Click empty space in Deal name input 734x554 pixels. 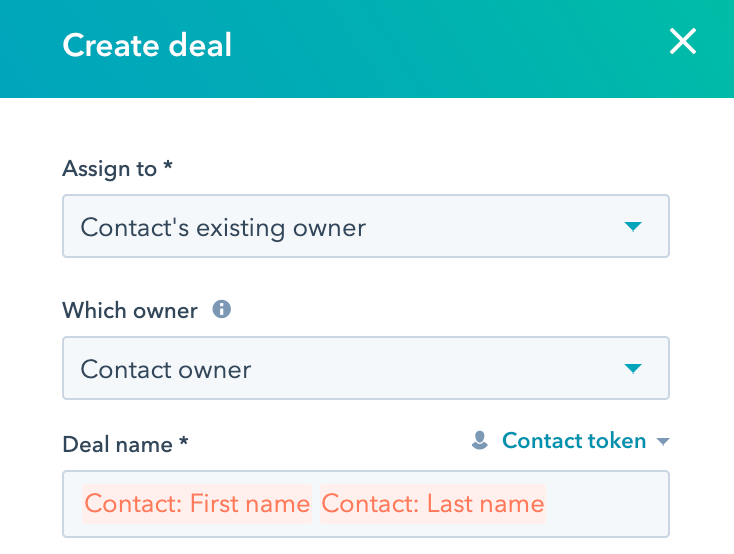click(x=606, y=503)
